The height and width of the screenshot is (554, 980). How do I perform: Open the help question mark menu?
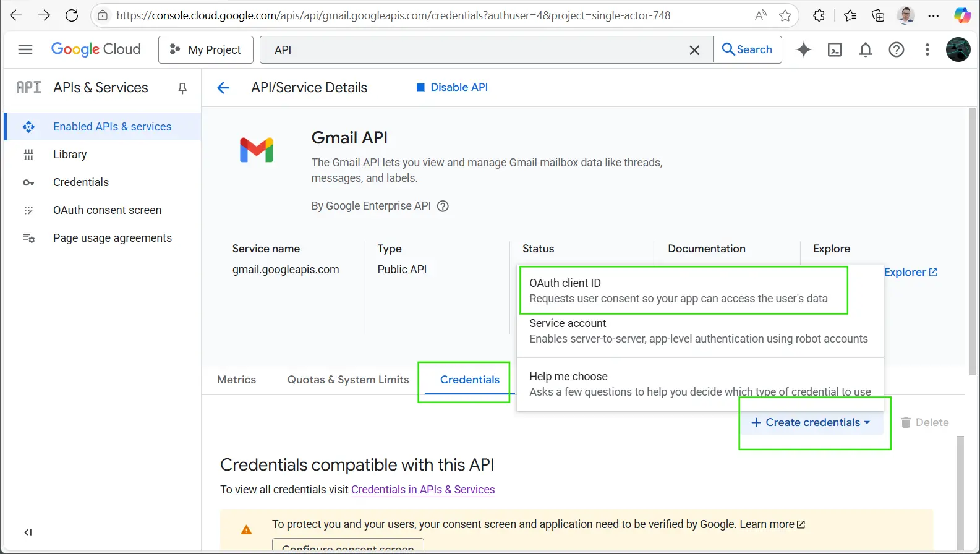click(896, 50)
